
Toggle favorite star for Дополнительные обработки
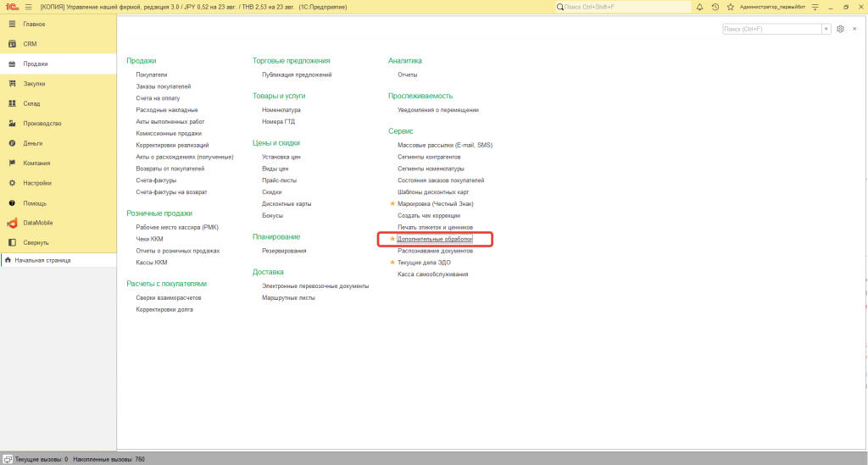click(392, 239)
